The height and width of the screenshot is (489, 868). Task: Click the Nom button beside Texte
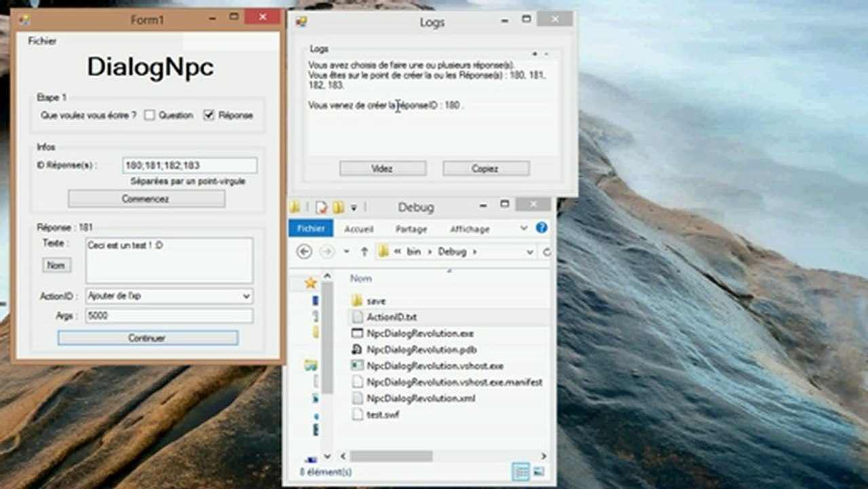pyautogui.click(x=57, y=265)
